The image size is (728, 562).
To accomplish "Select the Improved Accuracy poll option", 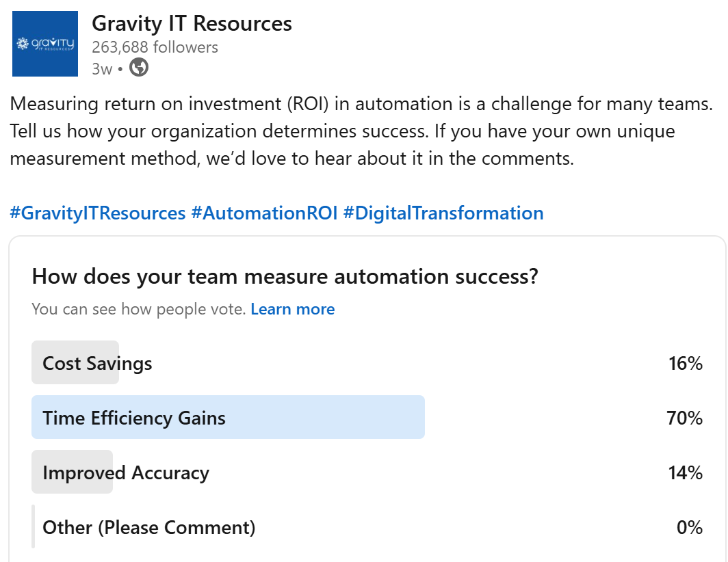I will pos(126,472).
